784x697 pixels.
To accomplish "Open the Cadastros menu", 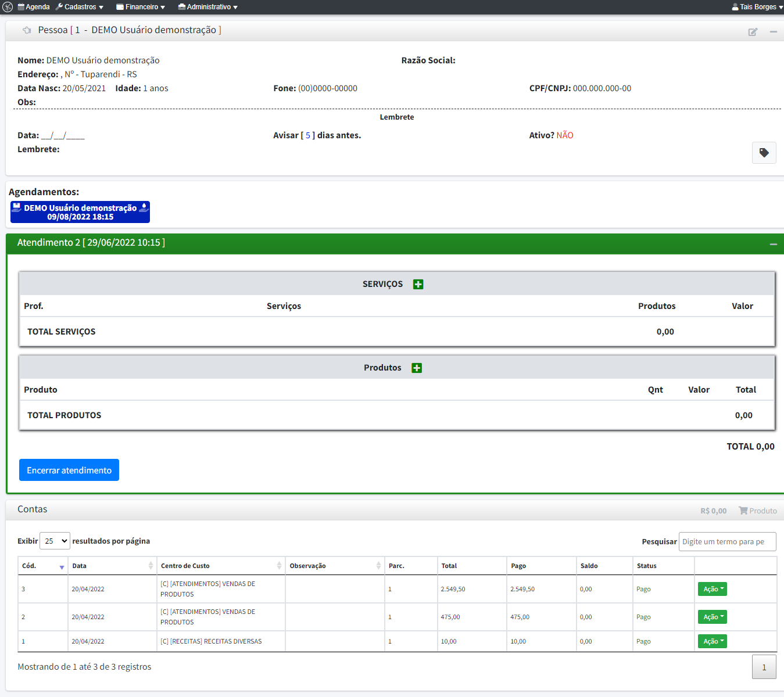I will (80, 7).
